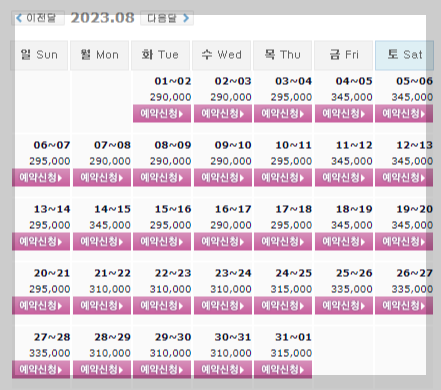Click 예약신청 under 20~21
441x390 pixels.
click(x=41, y=306)
